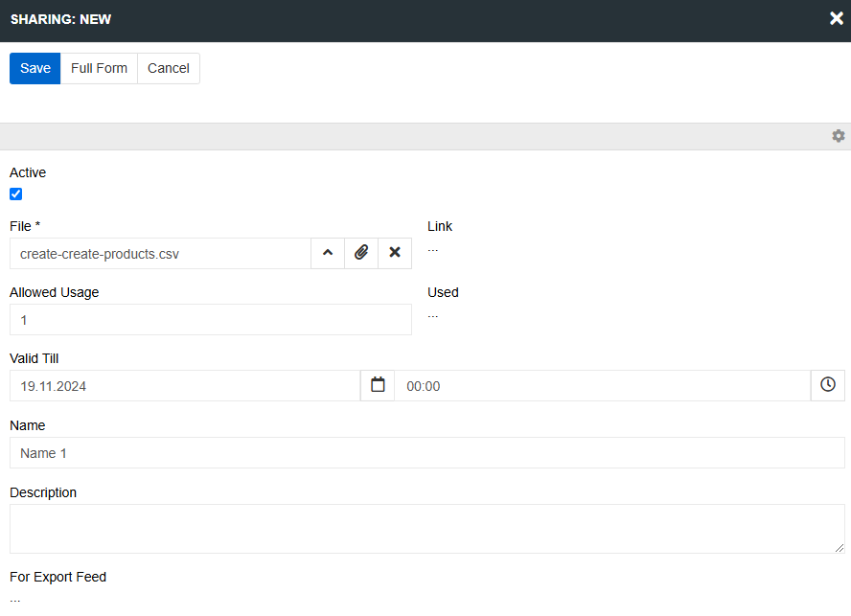Close the Sharing: New dialog

836,19
